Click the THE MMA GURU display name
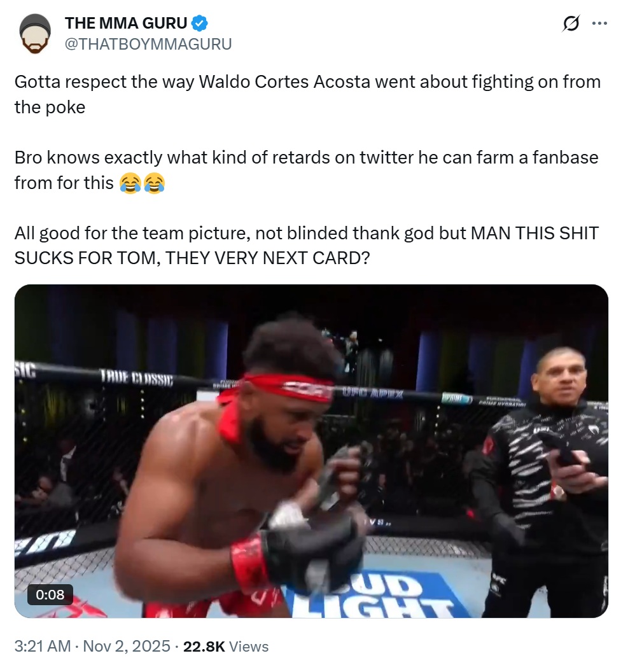This screenshot has width=621, height=672. tap(126, 23)
